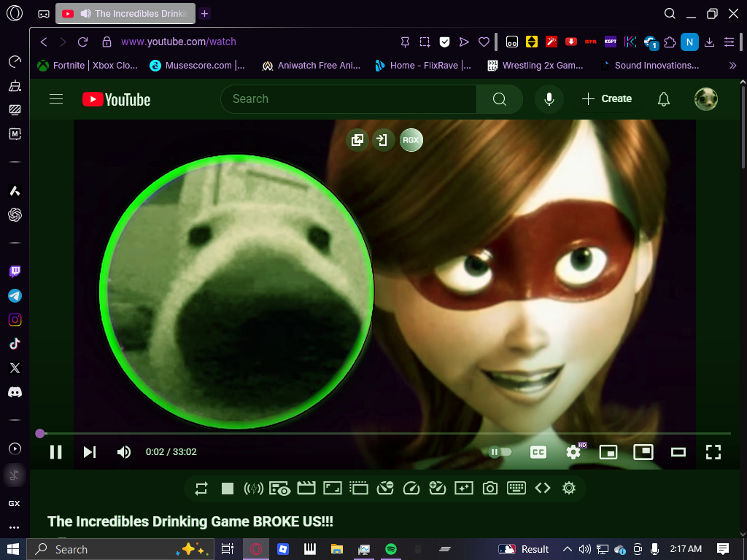
Task: Reload the page
Action: pyautogui.click(x=83, y=42)
